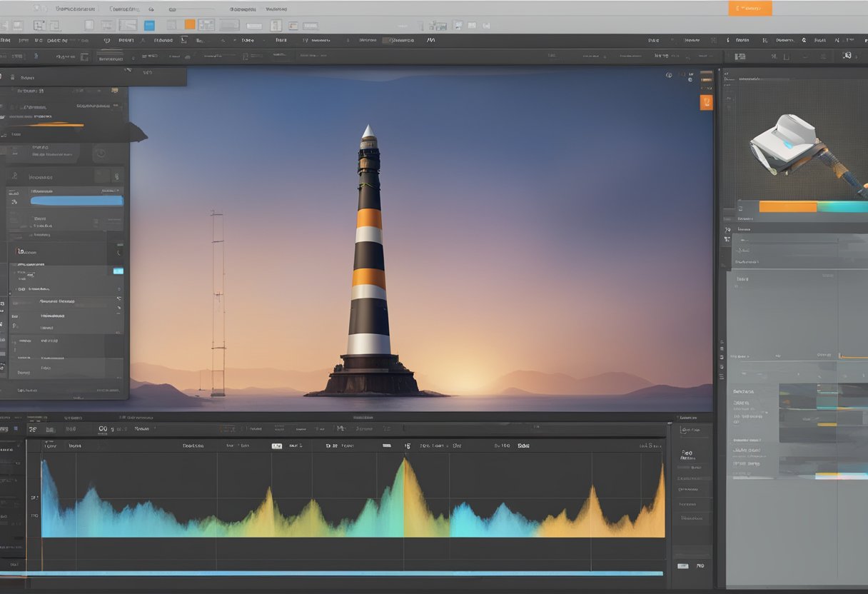
Task: Switch to the first tab in the menu bar
Action: [75, 9]
